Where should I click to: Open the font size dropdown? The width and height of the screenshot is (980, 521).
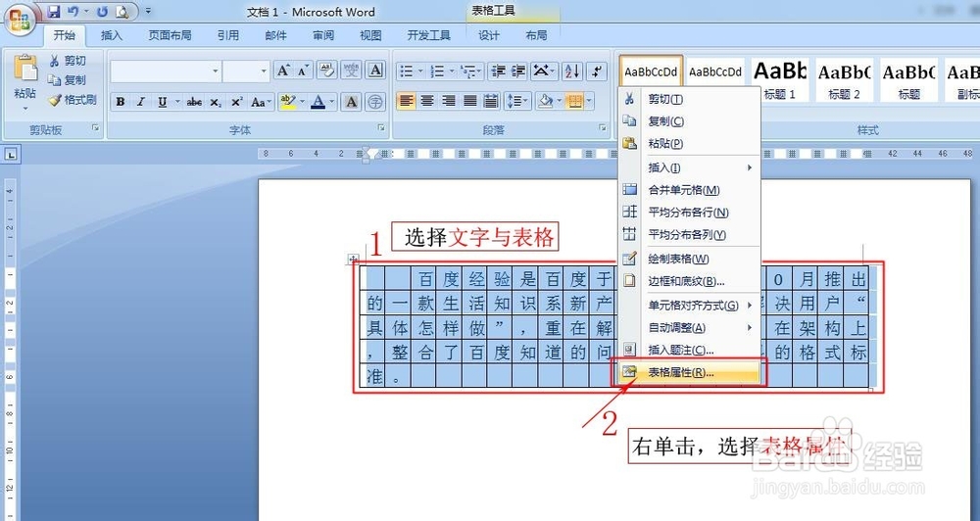[x=263, y=71]
